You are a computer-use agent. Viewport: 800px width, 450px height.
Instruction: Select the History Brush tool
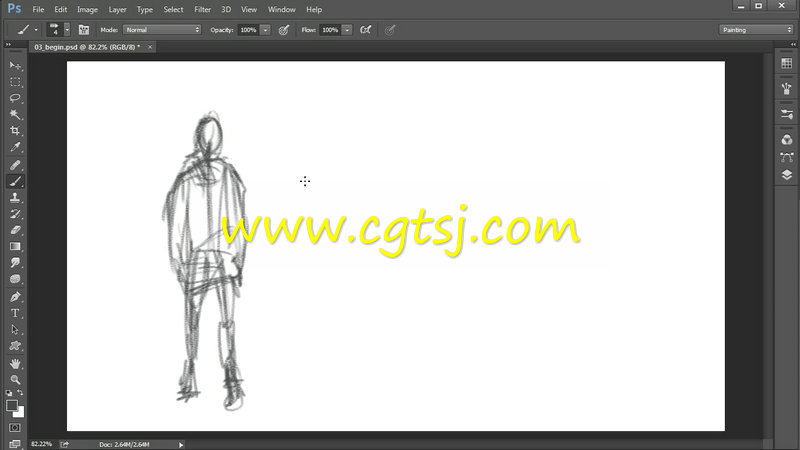[15, 214]
